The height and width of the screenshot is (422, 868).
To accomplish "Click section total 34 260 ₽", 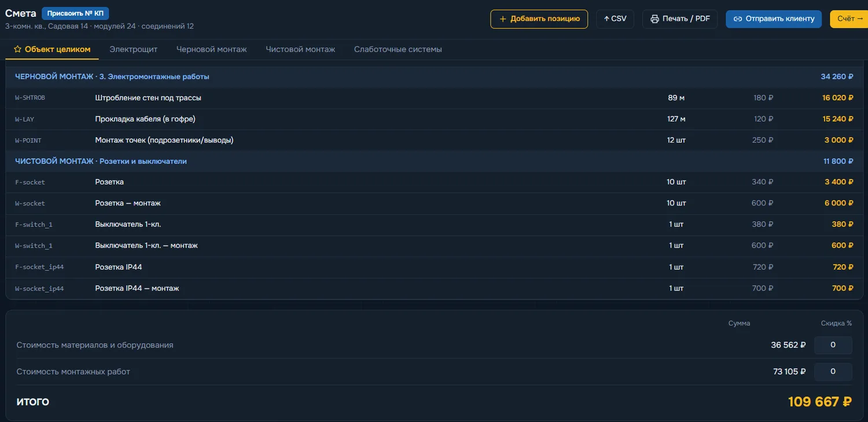I will [837, 76].
